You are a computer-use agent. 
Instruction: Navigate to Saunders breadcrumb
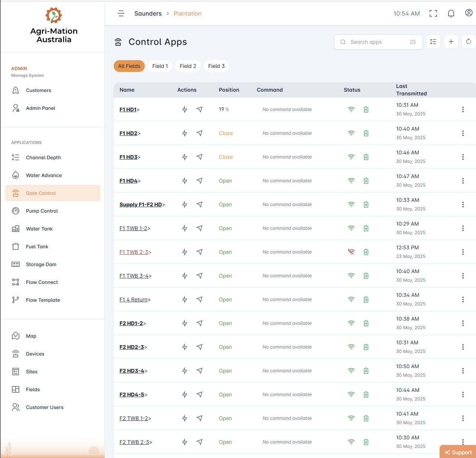pyautogui.click(x=148, y=14)
